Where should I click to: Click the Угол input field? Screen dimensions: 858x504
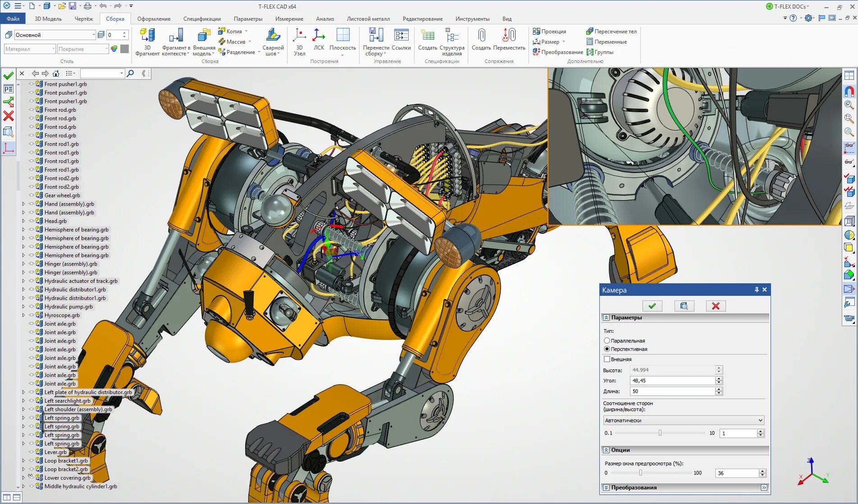672,381
